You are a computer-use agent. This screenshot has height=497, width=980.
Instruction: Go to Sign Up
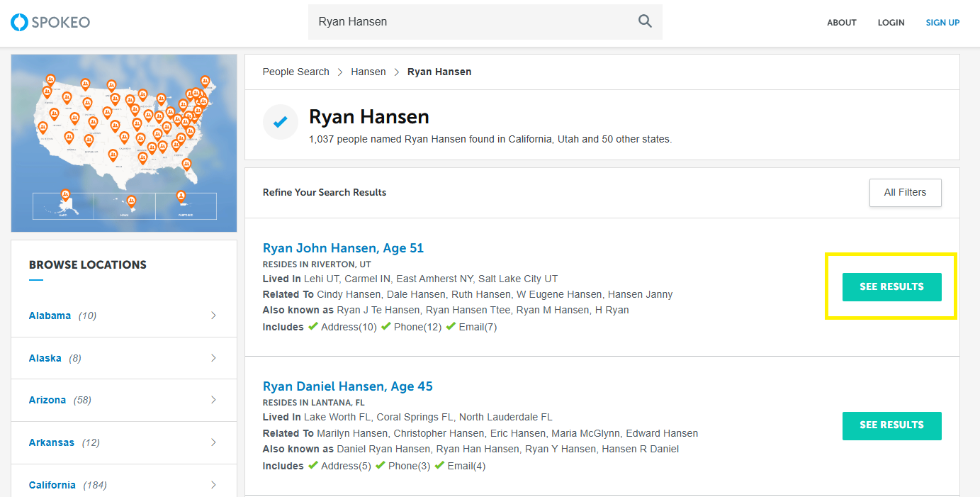click(942, 23)
